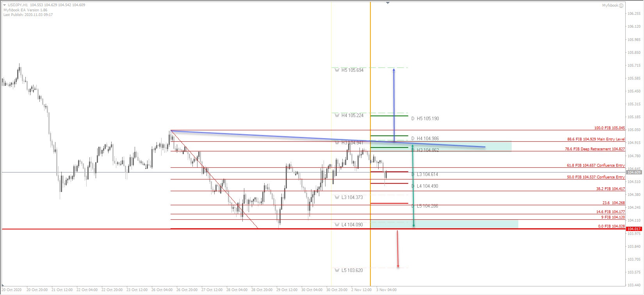The height and width of the screenshot is (295, 644).
Task: Click the Myfxbook EA Version 1.86 text
Action: [25, 10]
